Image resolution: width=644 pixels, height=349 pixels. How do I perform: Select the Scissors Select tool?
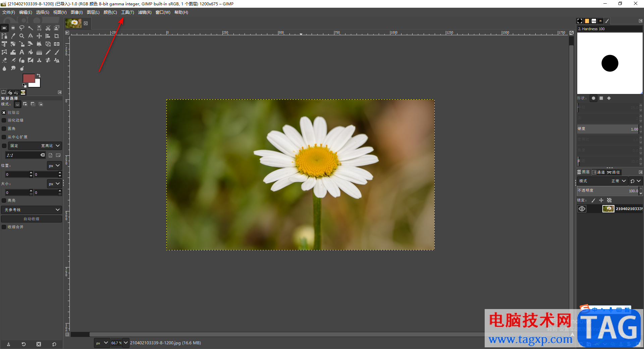click(48, 28)
